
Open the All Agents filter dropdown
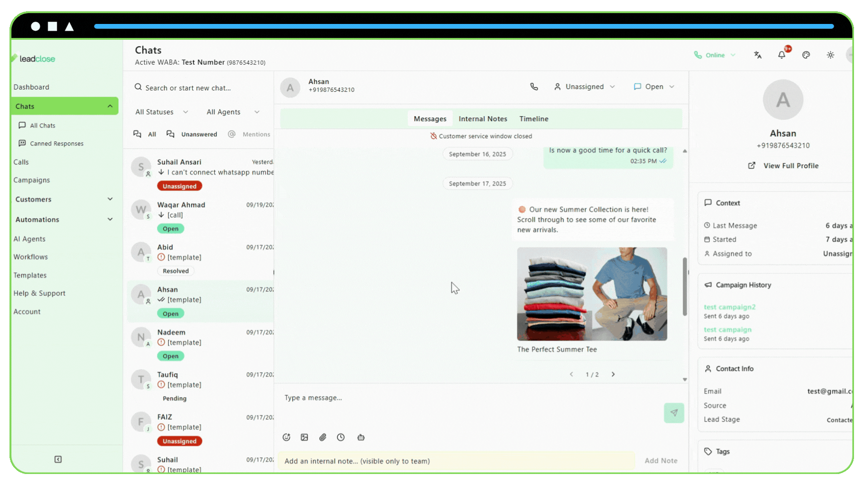[233, 112]
